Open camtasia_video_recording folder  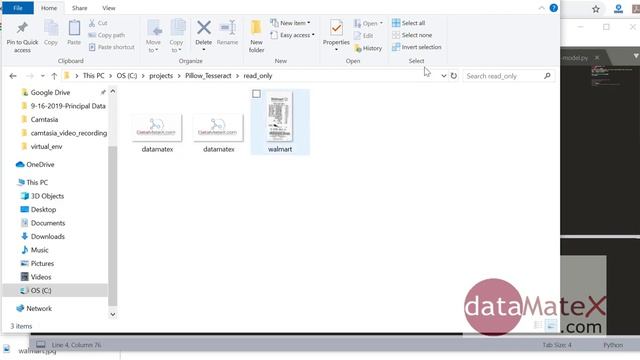[x=69, y=133]
